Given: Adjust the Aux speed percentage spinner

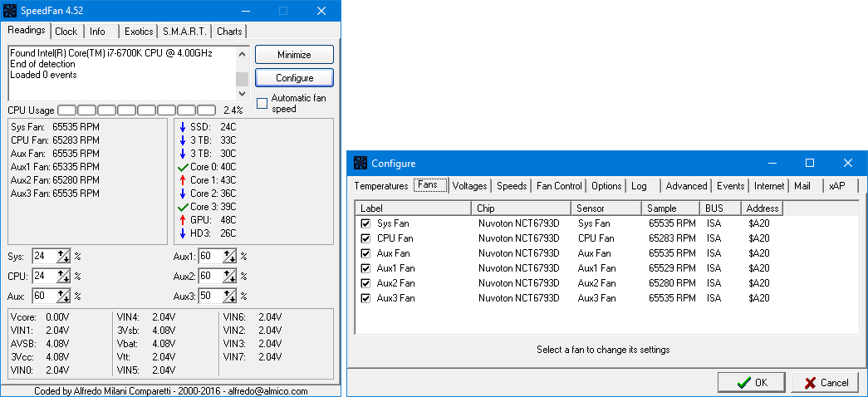Looking at the screenshot, I should [64, 297].
